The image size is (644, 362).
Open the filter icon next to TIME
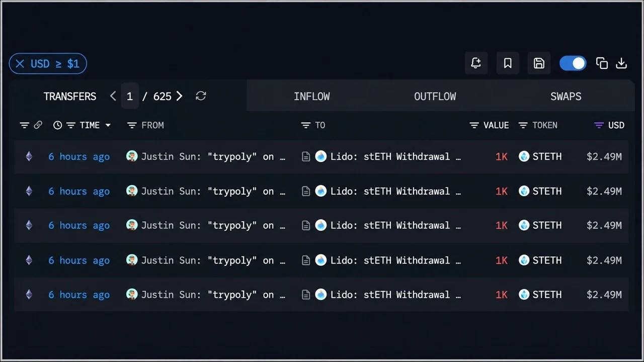71,125
